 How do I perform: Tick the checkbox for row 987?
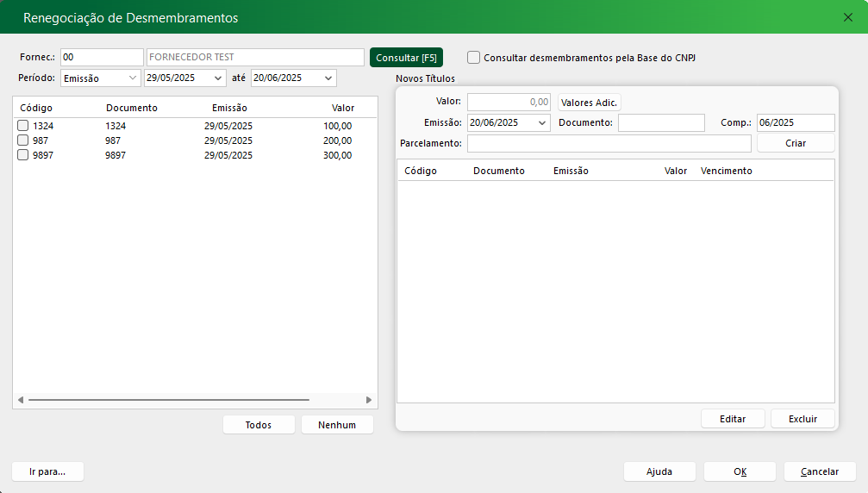tap(23, 140)
